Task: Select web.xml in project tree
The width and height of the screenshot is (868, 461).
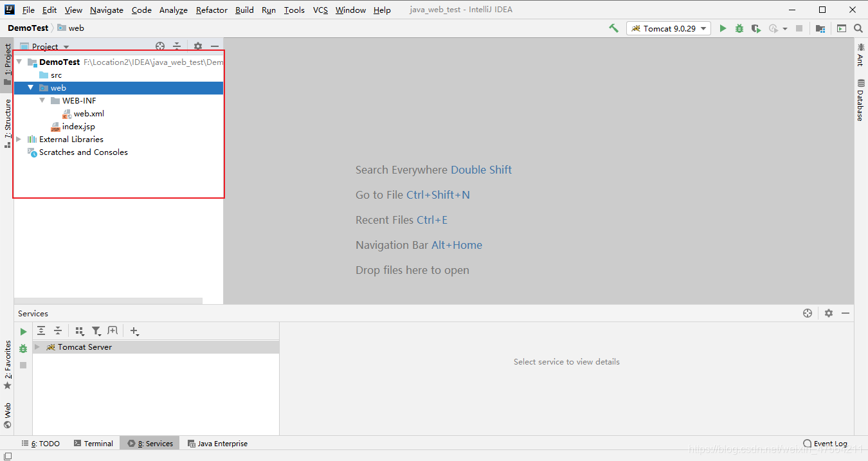Action: click(x=89, y=114)
